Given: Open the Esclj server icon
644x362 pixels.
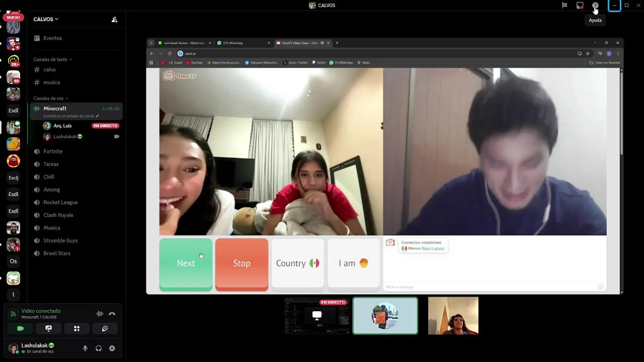Looking at the screenshot, I should click(14, 177).
